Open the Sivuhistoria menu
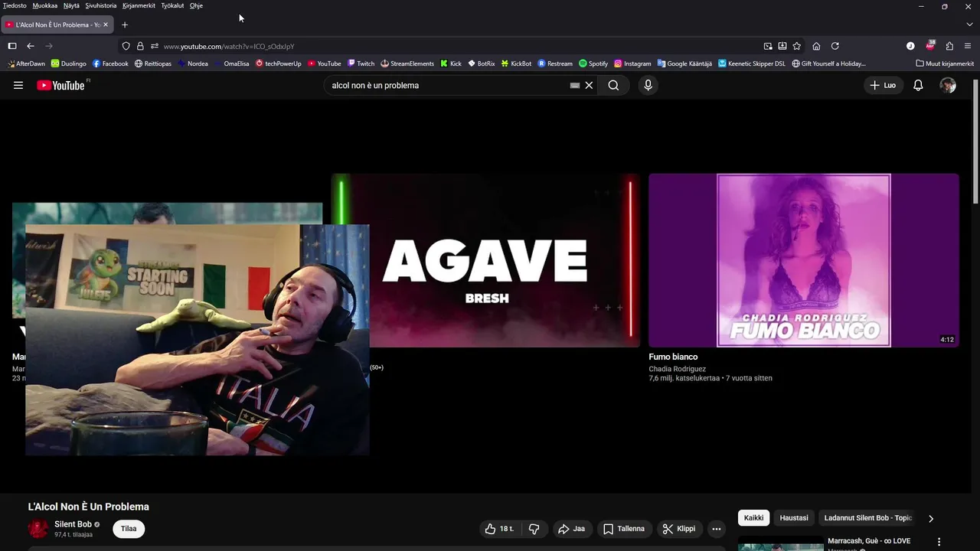 (101, 5)
